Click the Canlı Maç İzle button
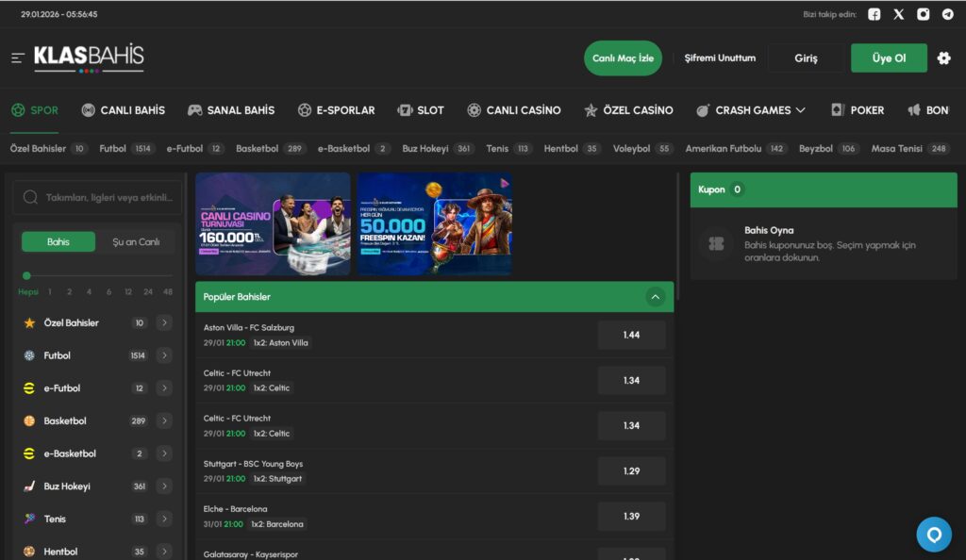The image size is (966, 560). 623,58
